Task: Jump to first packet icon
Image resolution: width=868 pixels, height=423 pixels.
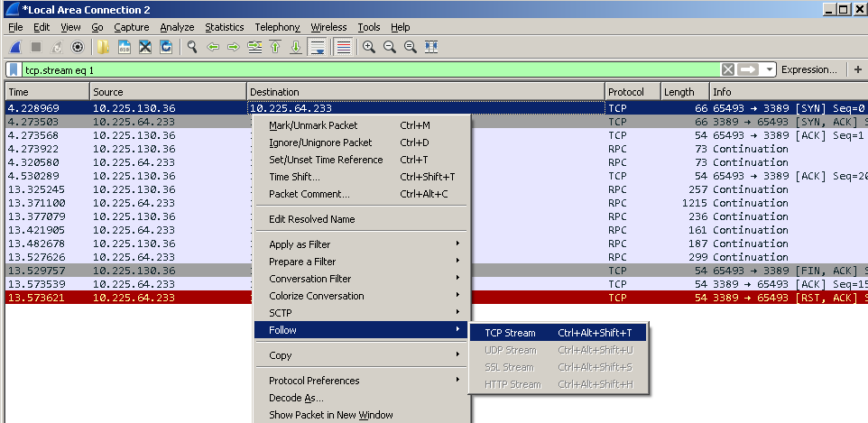Action: pos(275,47)
